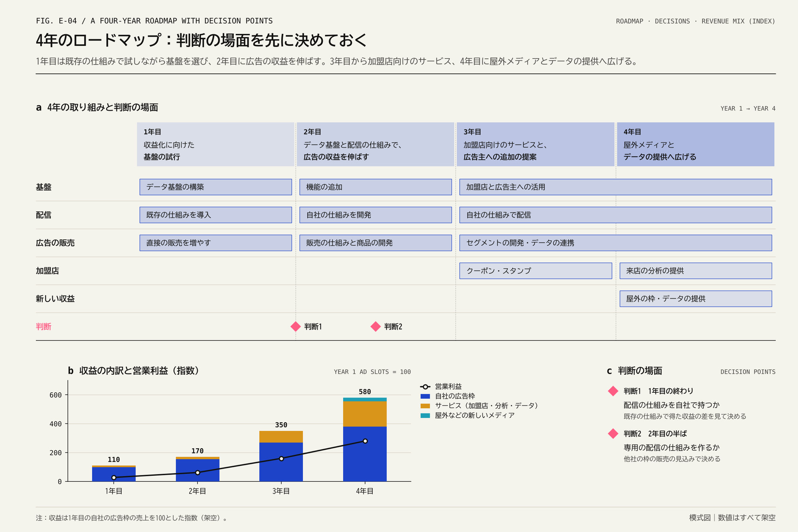
Task: Click the 新しい収益 row label
Action: 55,299
